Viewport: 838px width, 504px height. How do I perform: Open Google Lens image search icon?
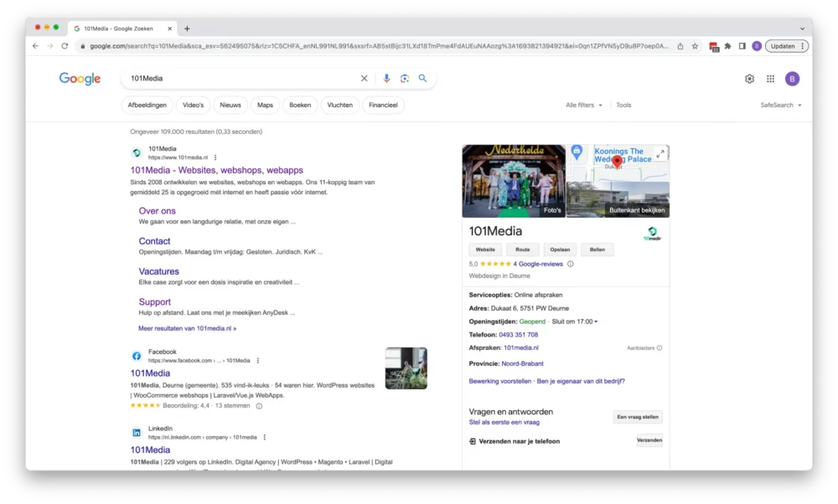tap(405, 79)
